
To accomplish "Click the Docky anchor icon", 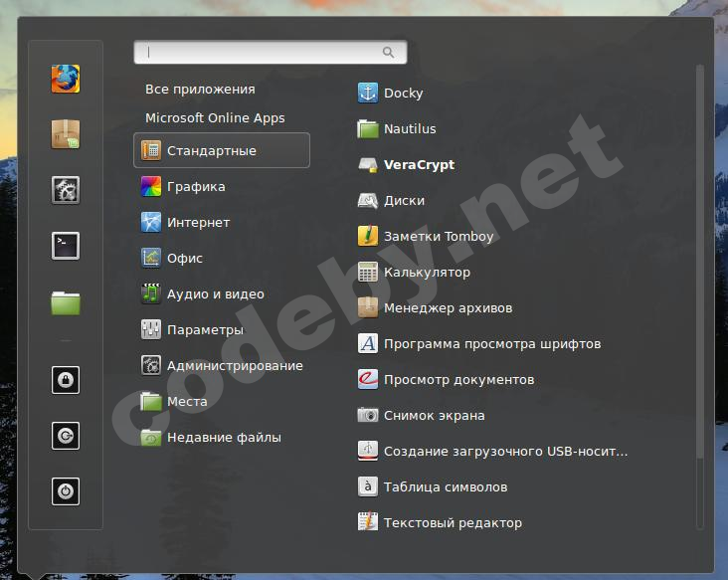I will tap(368, 93).
